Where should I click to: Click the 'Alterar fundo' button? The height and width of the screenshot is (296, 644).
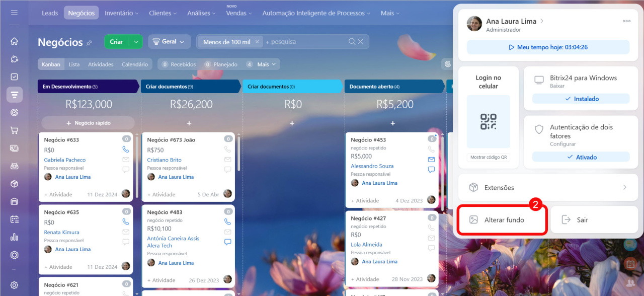tap(502, 220)
